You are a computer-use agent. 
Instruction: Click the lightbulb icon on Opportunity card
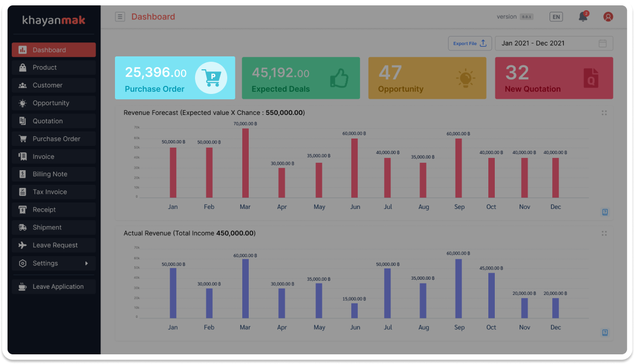(x=465, y=78)
